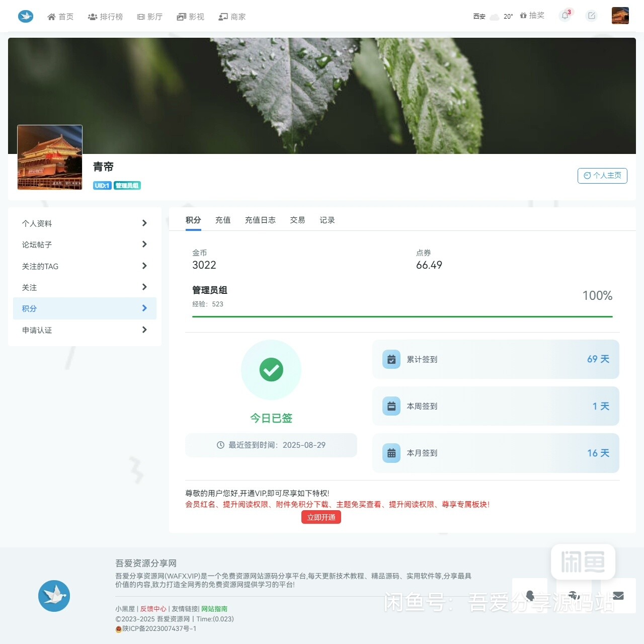Click the 本月签到 calendar icon
The image size is (644, 644).
pos(391,453)
